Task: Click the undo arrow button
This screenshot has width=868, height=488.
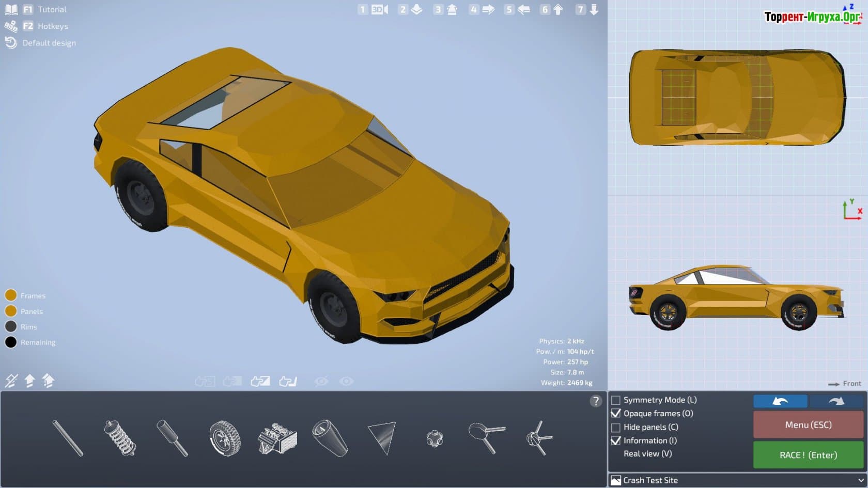Action: 780,401
